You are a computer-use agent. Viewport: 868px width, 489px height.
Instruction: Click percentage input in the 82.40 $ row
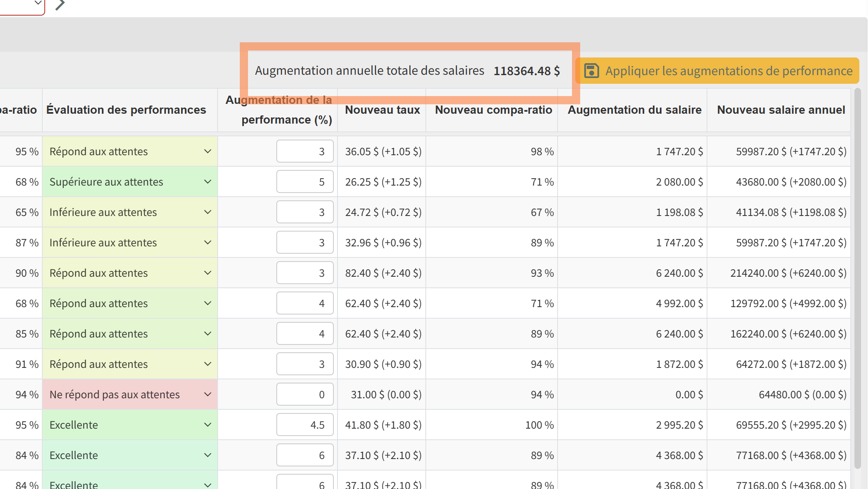(305, 273)
